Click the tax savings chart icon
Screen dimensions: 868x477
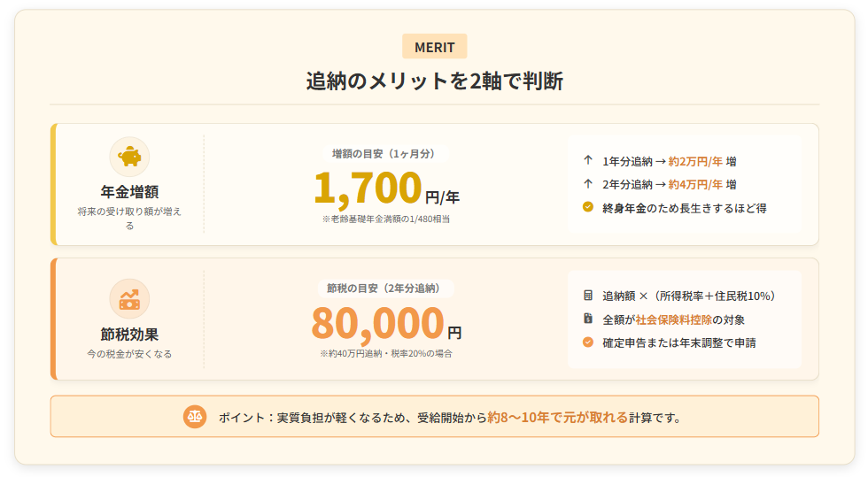pos(129,298)
